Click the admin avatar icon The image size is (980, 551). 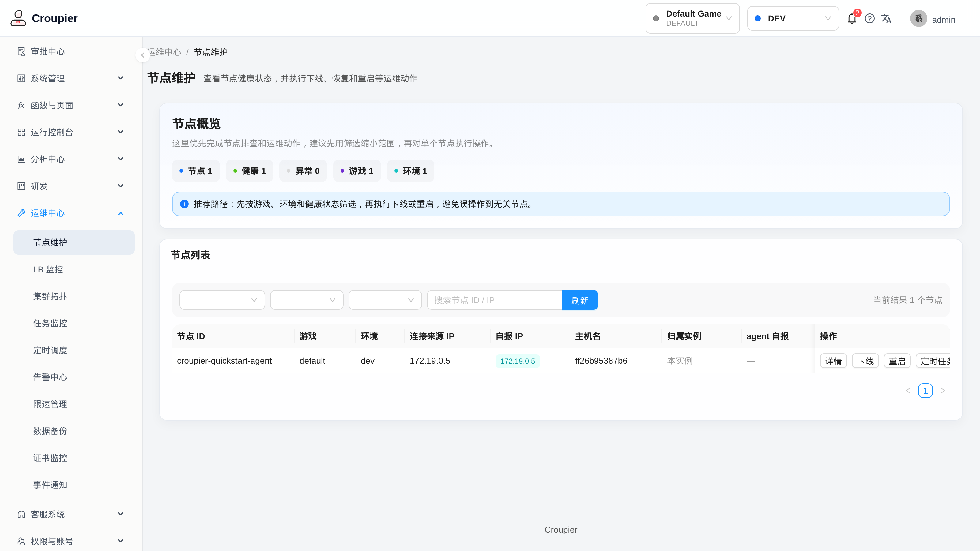(918, 19)
